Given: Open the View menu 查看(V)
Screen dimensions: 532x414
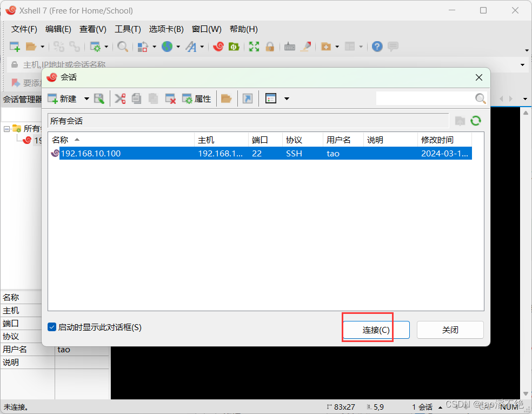Looking at the screenshot, I should pyautogui.click(x=92, y=29).
